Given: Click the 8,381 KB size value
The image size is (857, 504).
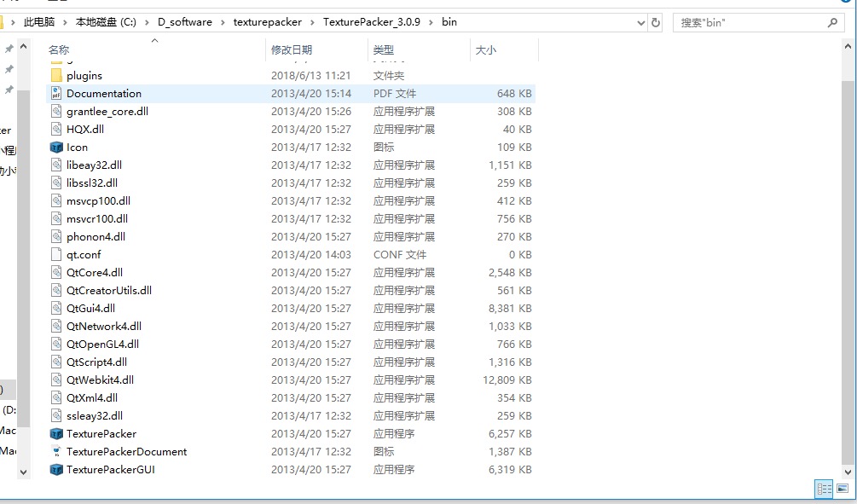Looking at the screenshot, I should (510, 309).
